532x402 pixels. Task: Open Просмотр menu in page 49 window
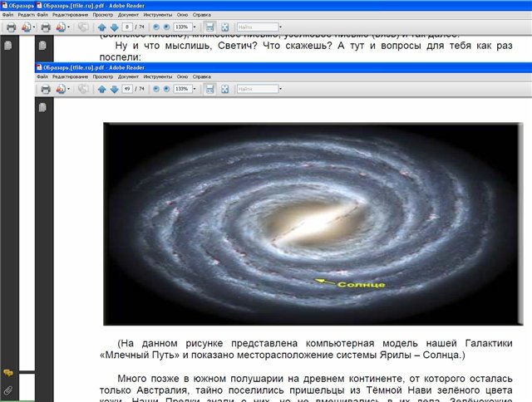pyautogui.click(x=103, y=76)
